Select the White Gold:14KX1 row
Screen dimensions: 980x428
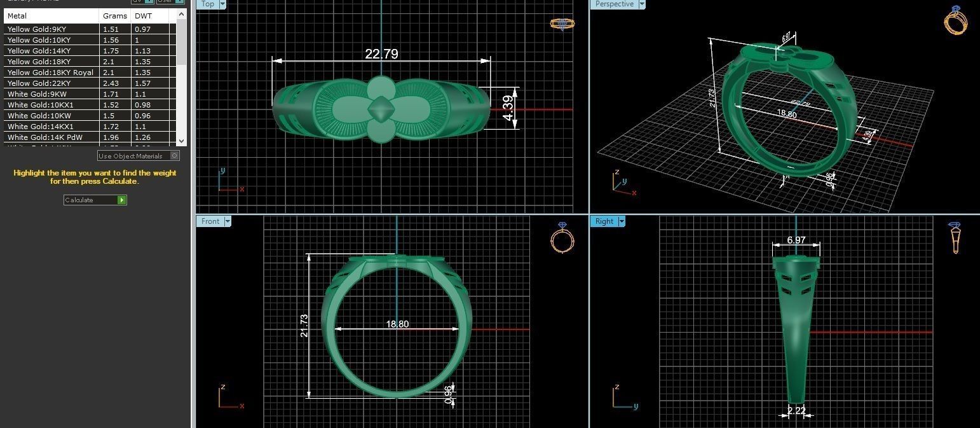pos(90,127)
